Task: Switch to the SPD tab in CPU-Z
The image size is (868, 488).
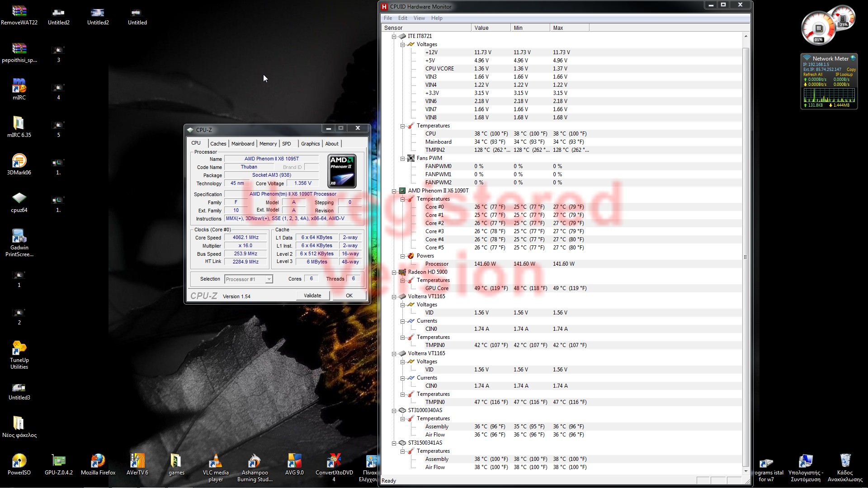Action: point(287,144)
